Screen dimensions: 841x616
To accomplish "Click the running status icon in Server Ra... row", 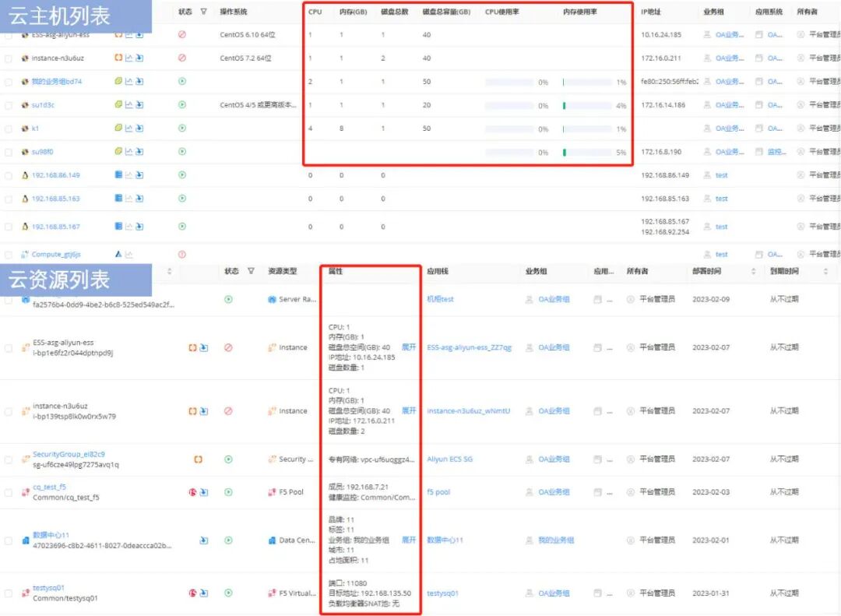I will click(228, 299).
